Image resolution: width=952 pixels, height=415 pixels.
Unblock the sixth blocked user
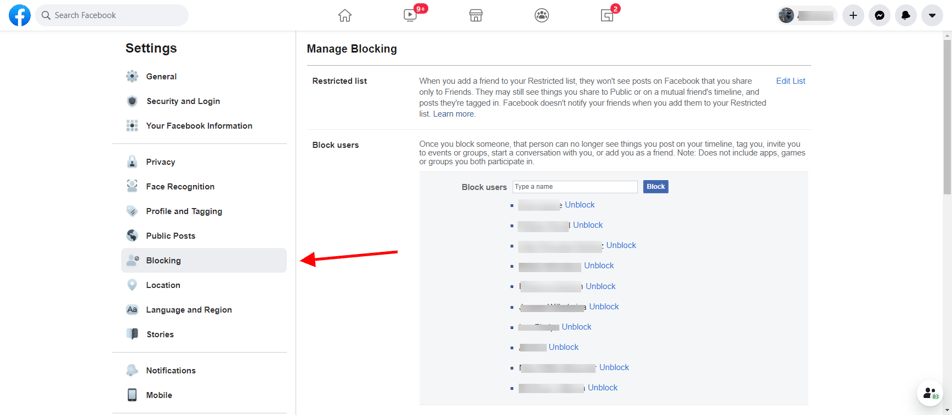pyautogui.click(x=604, y=306)
